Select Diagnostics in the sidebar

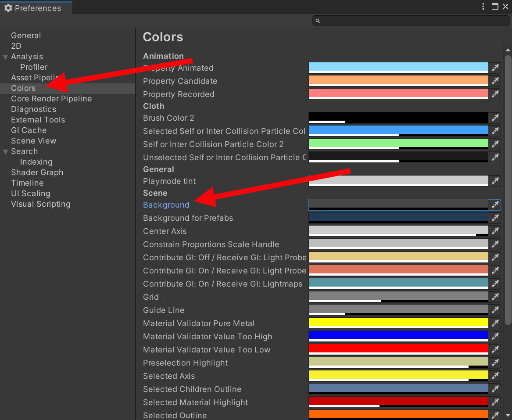(x=34, y=109)
